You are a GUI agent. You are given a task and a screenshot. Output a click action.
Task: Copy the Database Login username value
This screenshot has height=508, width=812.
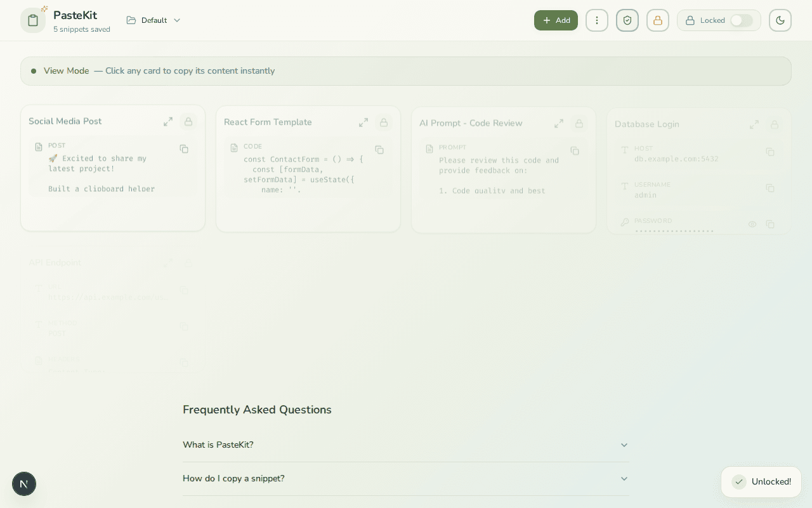click(770, 188)
